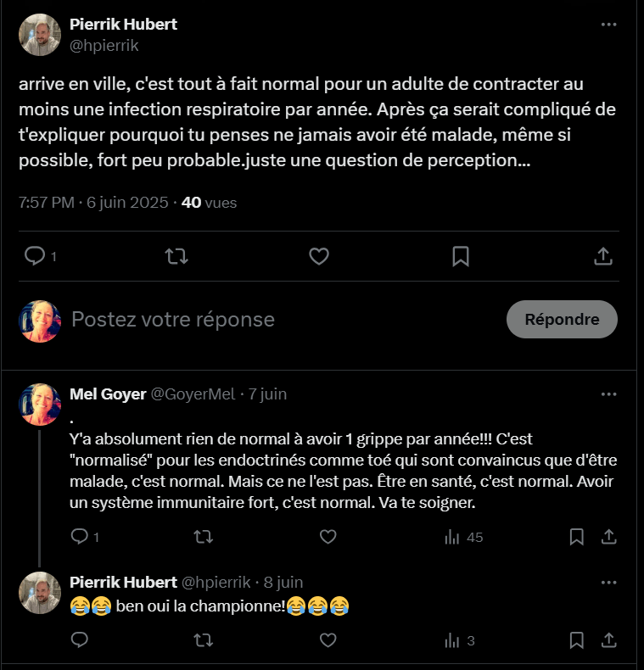Image resolution: width=644 pixels, height=670 pixels.
Task: Open Pierrik Hubert's avatar at top
Action: coord(40,35)
